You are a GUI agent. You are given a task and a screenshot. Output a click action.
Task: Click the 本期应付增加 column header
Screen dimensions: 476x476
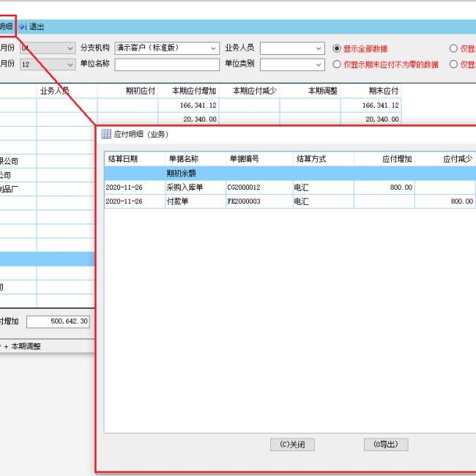(188, 91)
